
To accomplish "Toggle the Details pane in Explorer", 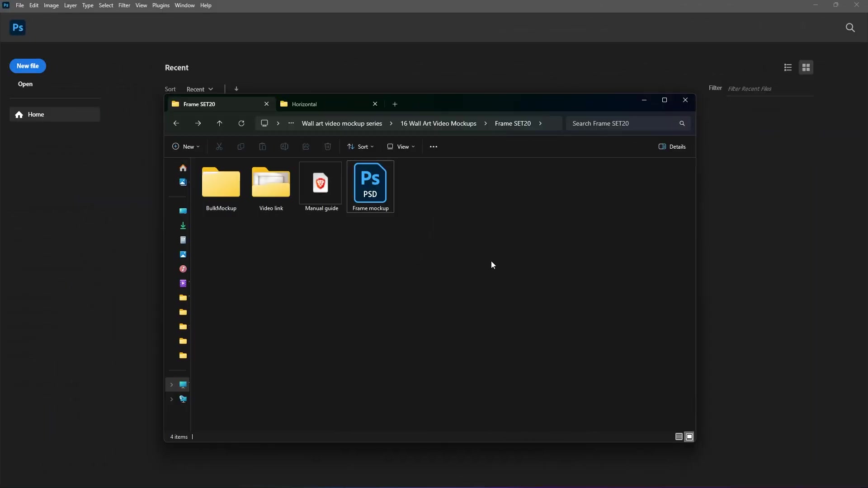I will click(x=672, y=146).
